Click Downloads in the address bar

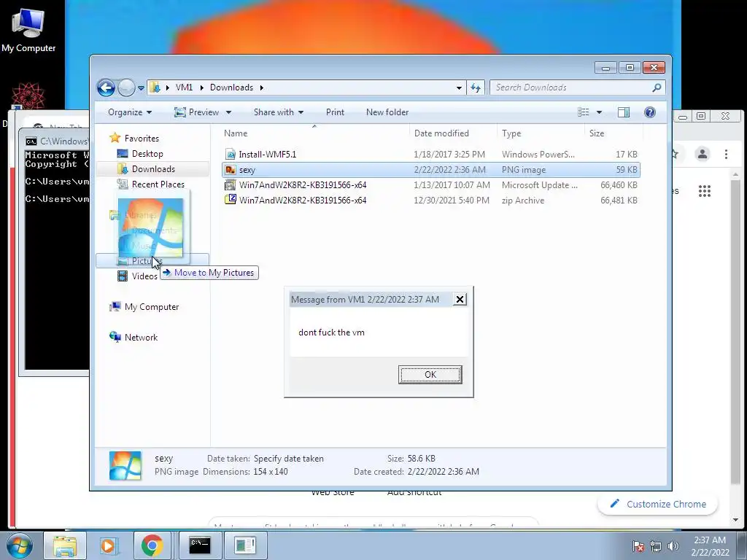click(231, 87)
